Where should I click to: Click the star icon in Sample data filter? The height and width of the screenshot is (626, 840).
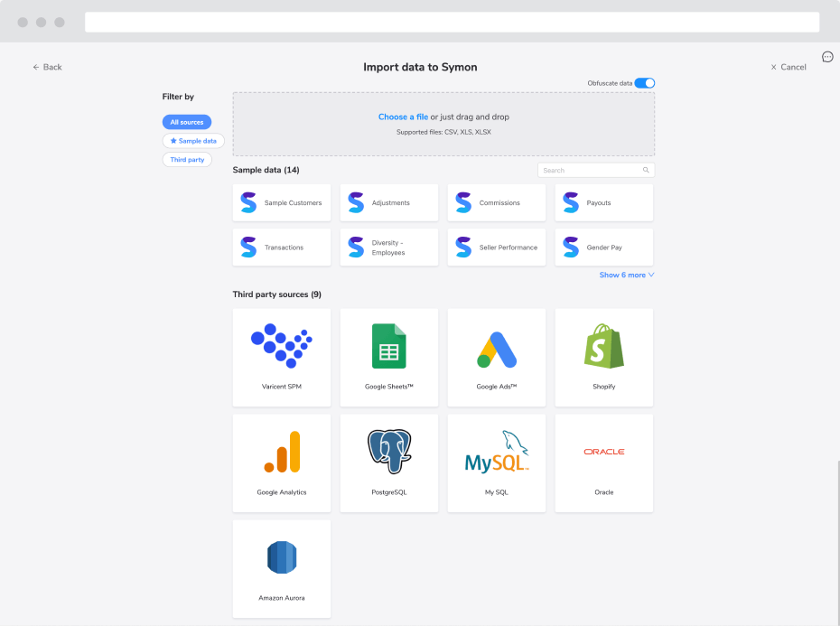(173, 141)
